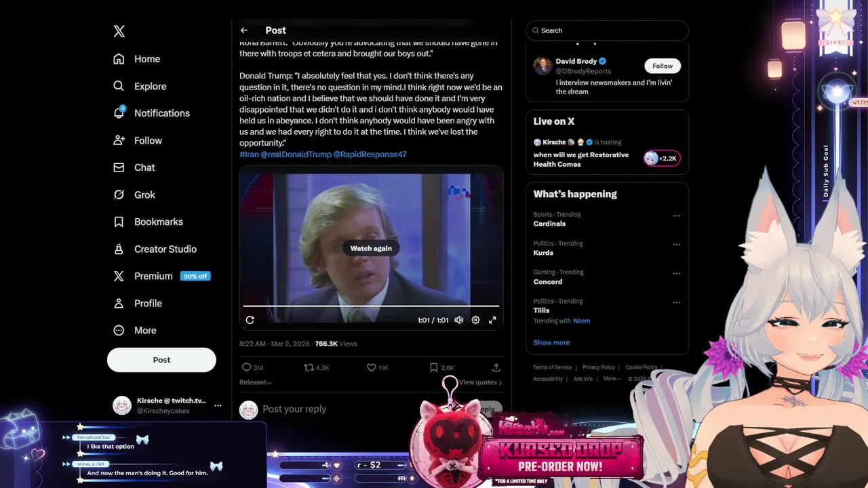Seek on the video progress bar
Screen dimensions: 868x488
[371, 306]
